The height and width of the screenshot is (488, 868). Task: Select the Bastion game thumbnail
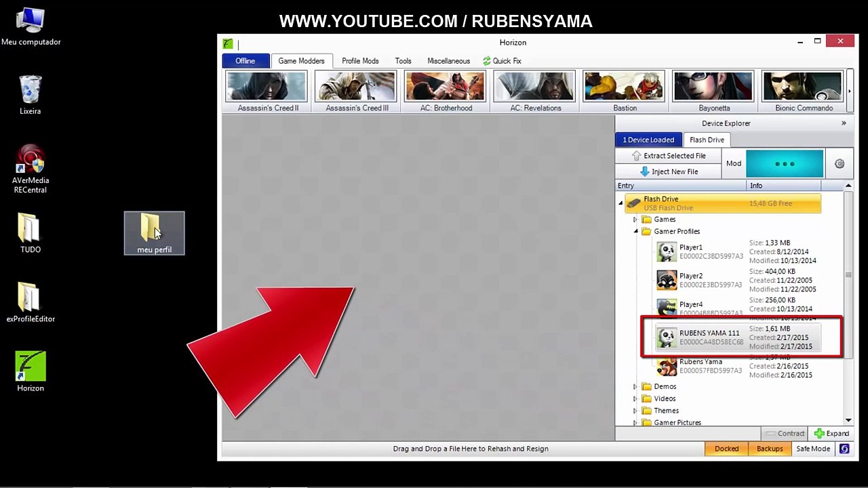[x=625, y=91]
